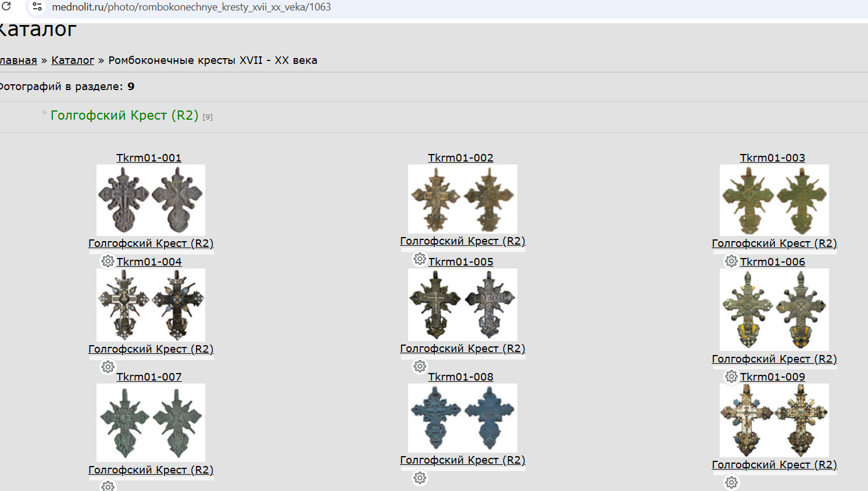
Task: Click caption link under Tkrm01-002 image
Action: 462,241
